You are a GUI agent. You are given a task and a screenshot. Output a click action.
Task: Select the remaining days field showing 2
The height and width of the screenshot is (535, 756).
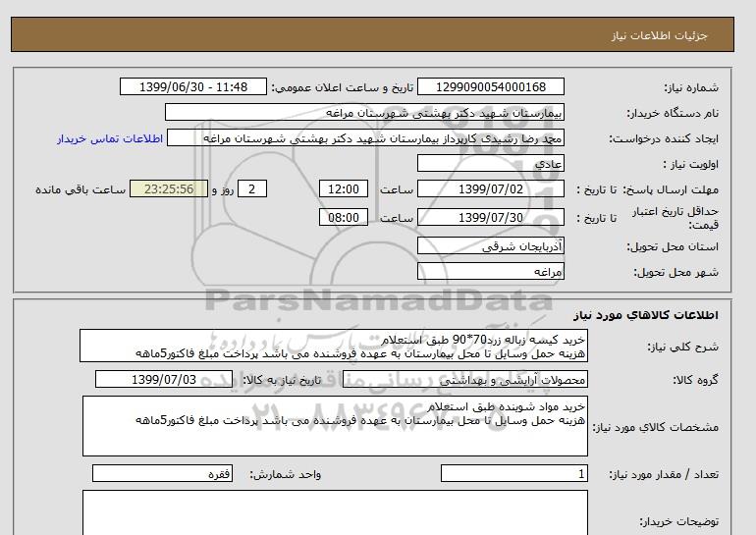point(252,189)
